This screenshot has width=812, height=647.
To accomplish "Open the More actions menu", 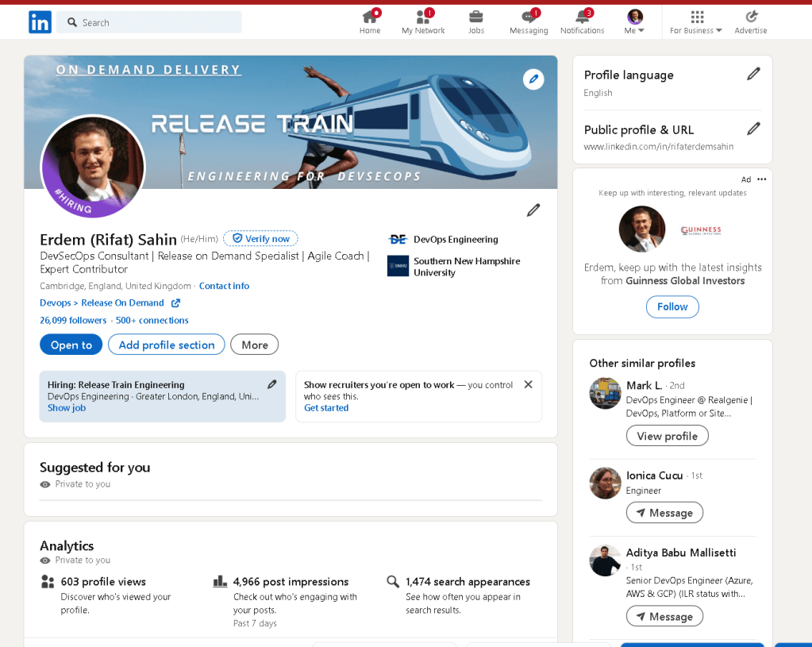I will 254,345.
